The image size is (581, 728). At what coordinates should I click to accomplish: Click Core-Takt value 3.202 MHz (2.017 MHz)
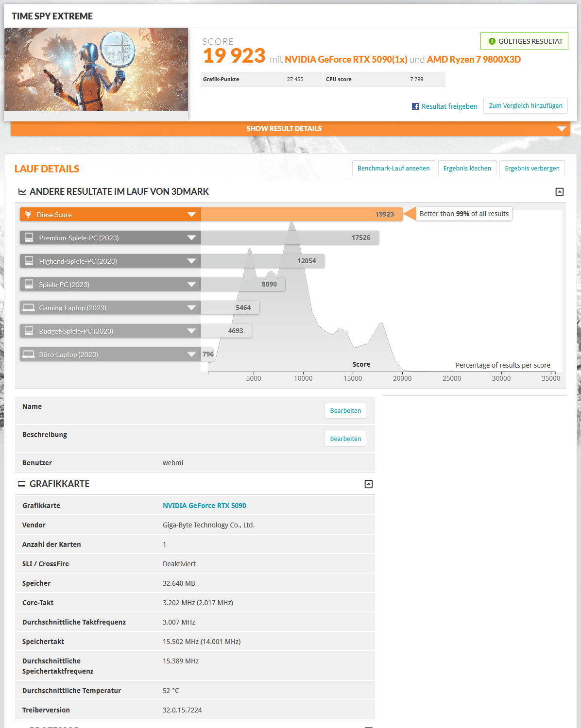coord(198,603)
